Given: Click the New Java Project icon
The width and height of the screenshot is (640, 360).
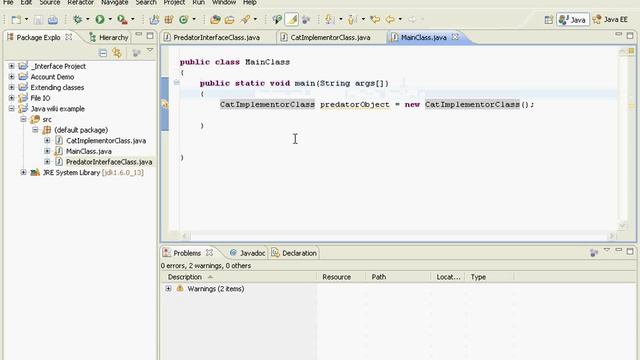Looking at the screenshot, I should [x=154, y=19].
